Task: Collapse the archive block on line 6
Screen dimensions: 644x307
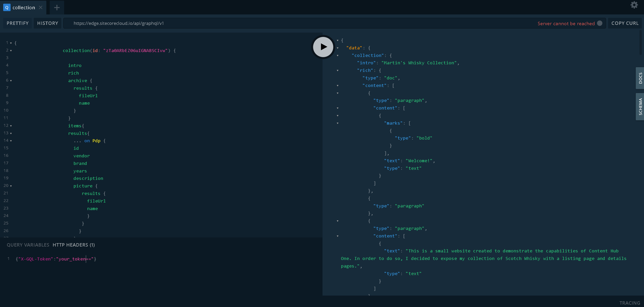Action: [11, 81]
